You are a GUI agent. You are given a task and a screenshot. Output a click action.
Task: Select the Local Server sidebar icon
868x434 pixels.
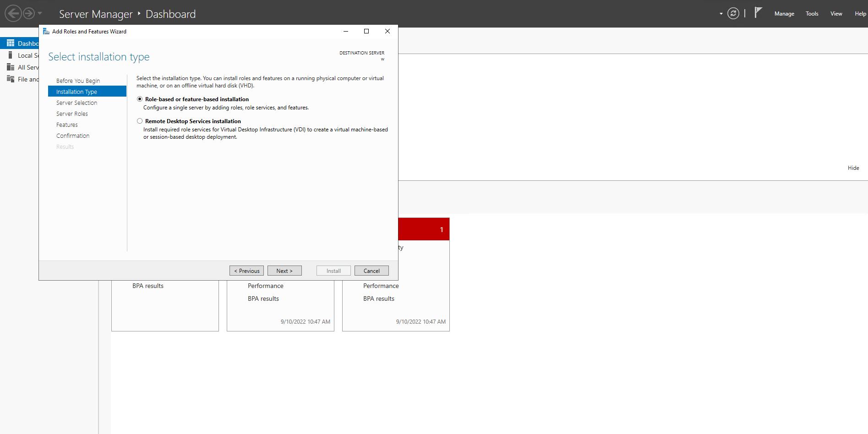click(10, 55)
